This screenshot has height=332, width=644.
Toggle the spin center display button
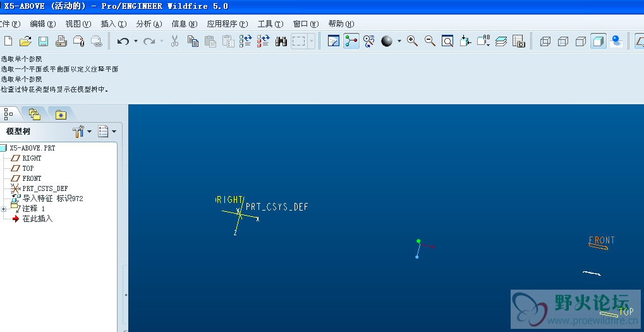coord(351,41)
